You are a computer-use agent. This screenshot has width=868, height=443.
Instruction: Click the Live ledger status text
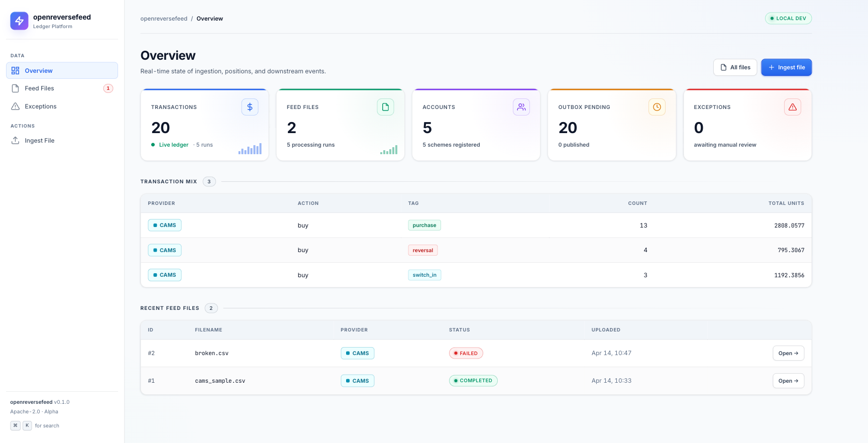[174, 145]
